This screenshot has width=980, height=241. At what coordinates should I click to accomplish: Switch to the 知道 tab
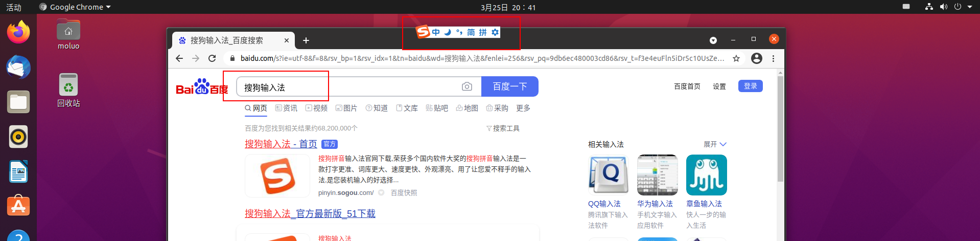coord(377,108)
